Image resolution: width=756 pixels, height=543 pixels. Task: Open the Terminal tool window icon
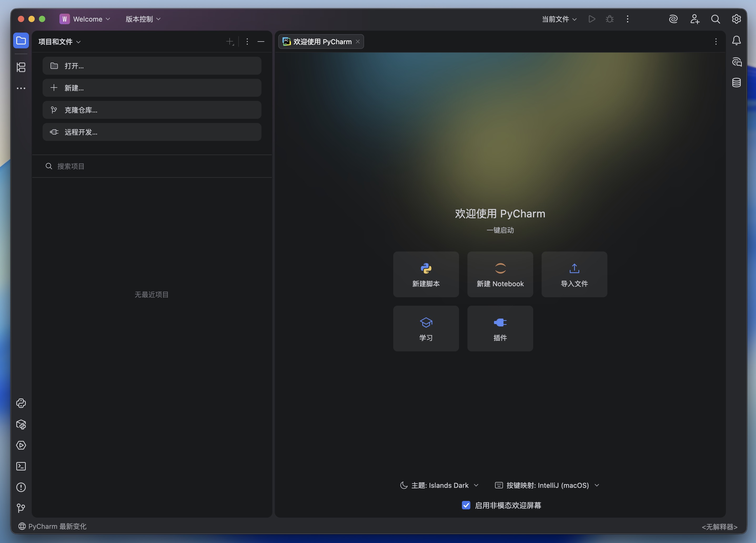click(21, 466)
